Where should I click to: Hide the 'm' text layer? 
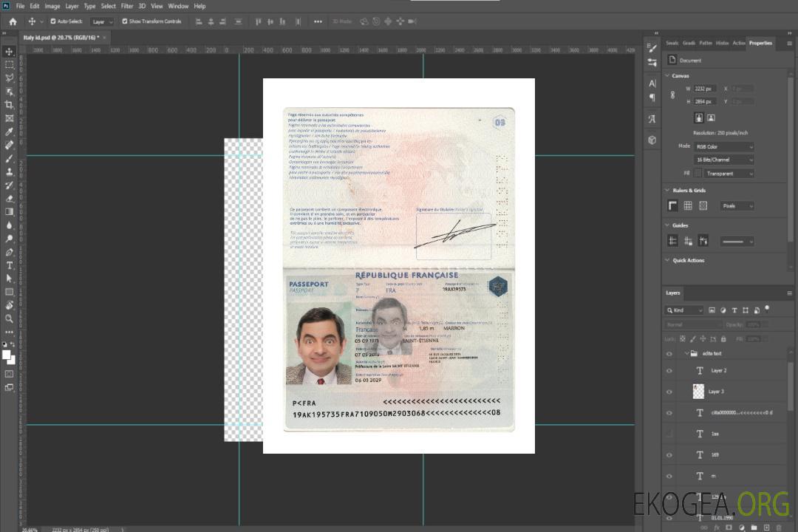[x=669, y=477]
